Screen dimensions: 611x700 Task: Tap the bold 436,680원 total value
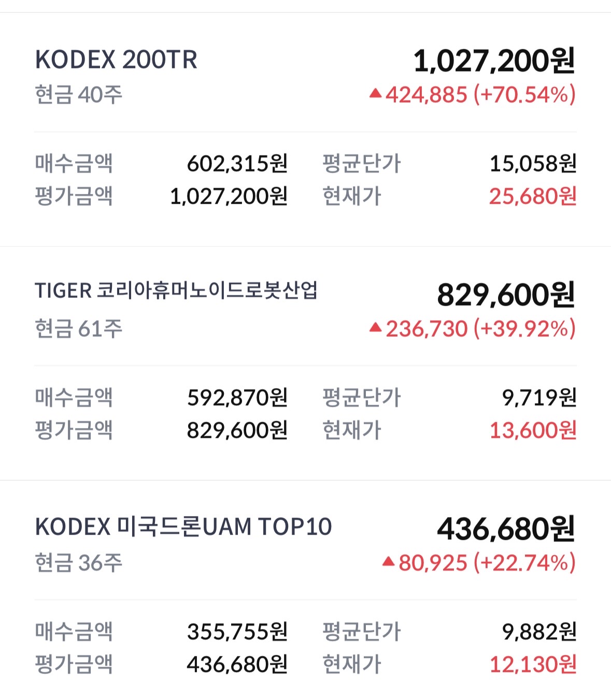(x=506, y=529)
